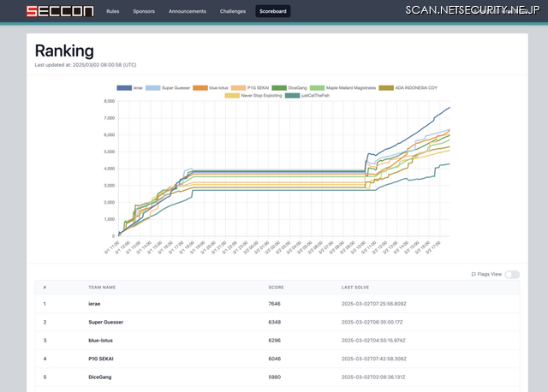Click the flag icon beside Flags View

pyautogui.click(x=473, y=274)
